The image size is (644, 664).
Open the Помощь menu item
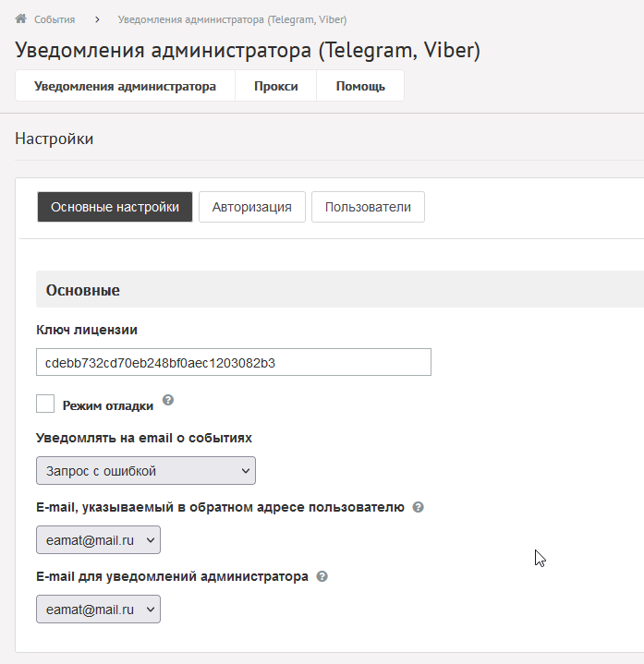(359, 86)
